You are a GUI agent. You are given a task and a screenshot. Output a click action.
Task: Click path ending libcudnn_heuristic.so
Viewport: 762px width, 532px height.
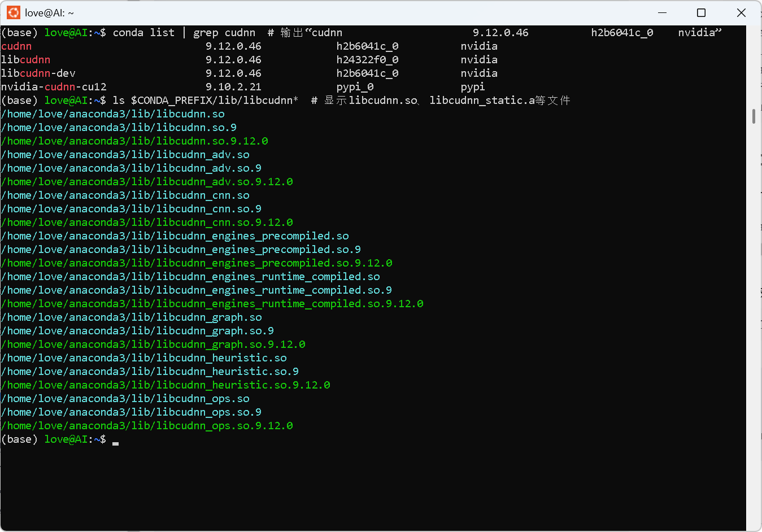point(144,358)
